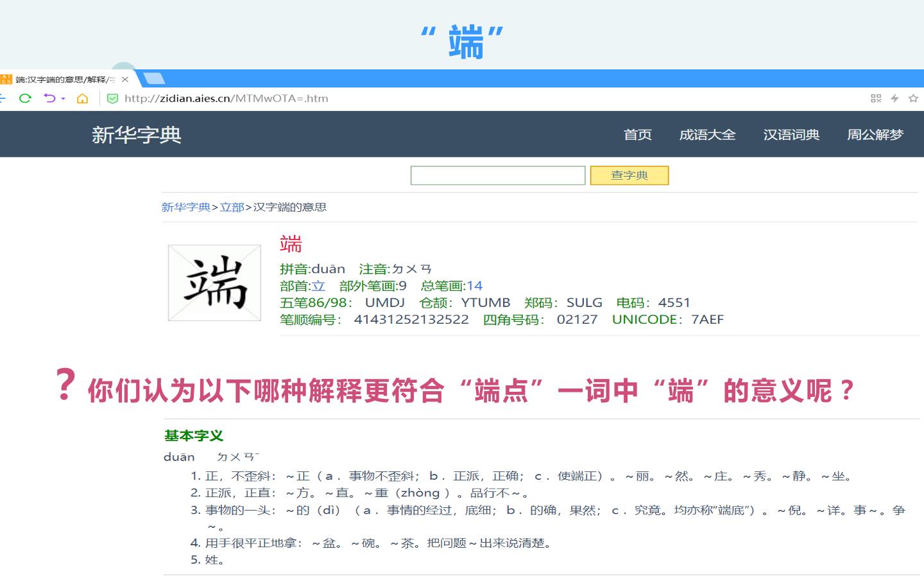Open the 汉语词典 navigation item
This screenshot has height=578, width=924.
792,135
